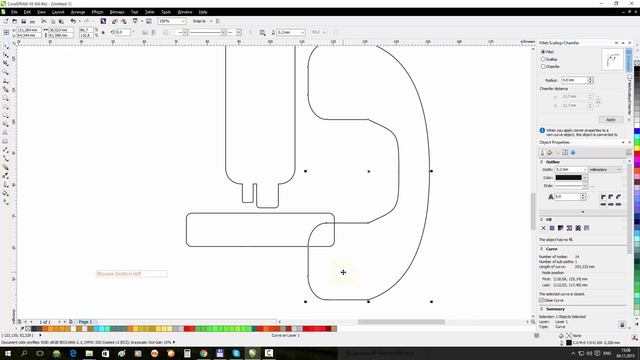Select the Fillet radio option
Viewport: 640px width, 360px height.
(543, 52)
